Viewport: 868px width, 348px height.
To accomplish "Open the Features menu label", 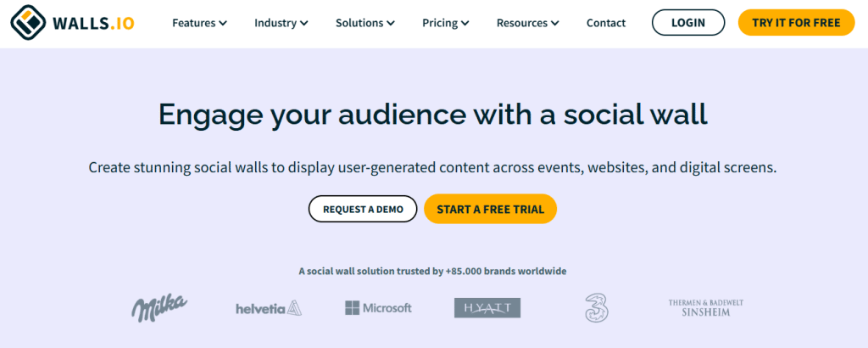I will click(193, 23).
